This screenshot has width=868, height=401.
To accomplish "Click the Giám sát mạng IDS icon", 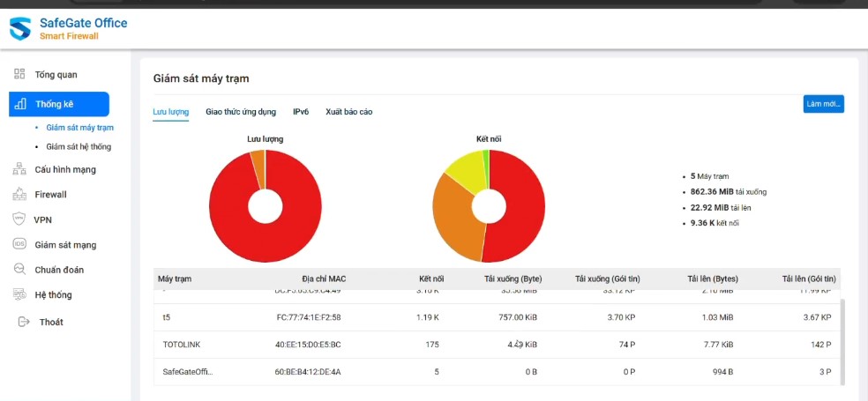I will (x=19, y=244).
